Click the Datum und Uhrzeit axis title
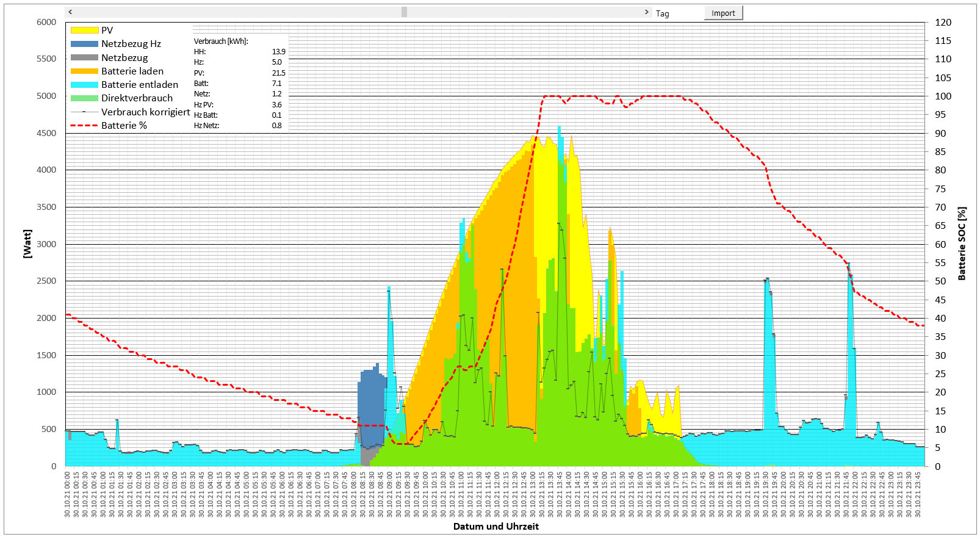980x537 pixels. (495, 526)
